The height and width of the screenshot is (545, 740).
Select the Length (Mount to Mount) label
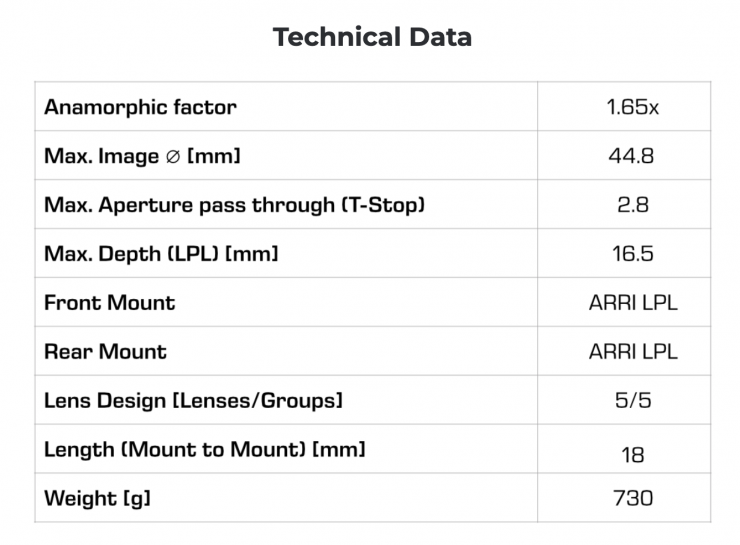click(205, 449)
